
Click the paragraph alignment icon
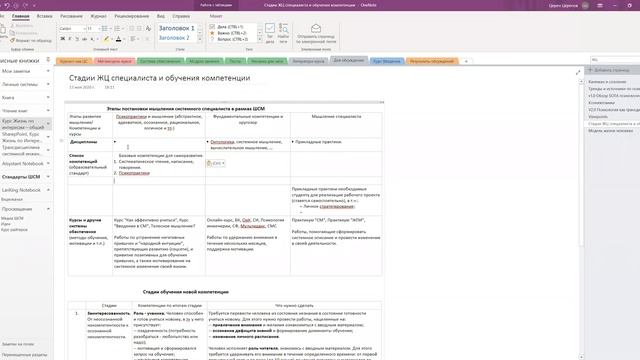(x=133, y=39)
